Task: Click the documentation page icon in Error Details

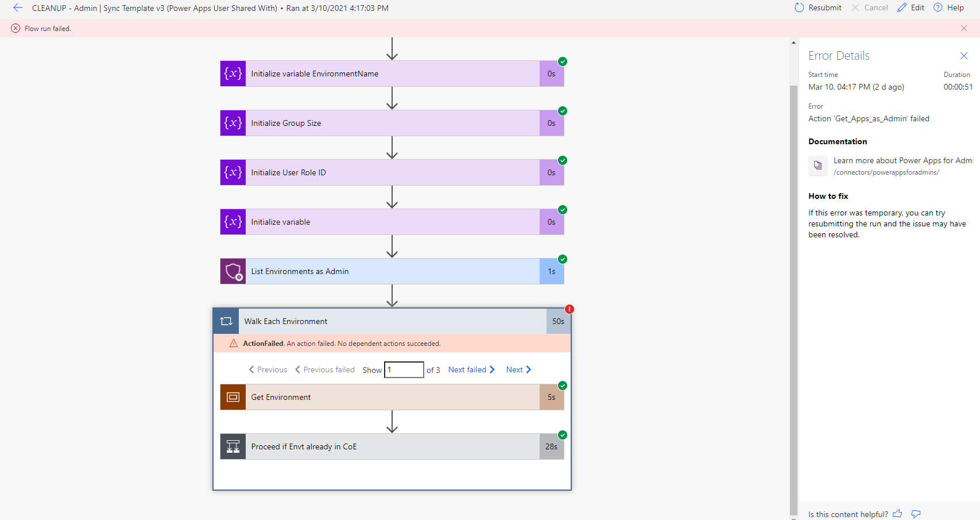Action: coord(818,165)
